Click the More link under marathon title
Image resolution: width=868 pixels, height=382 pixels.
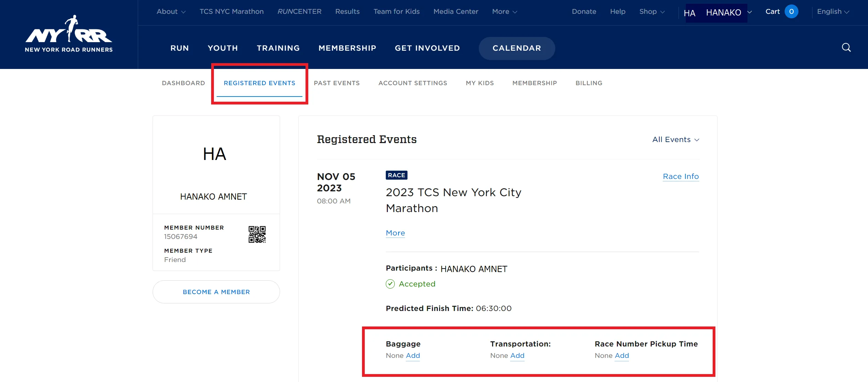point(395,233)
